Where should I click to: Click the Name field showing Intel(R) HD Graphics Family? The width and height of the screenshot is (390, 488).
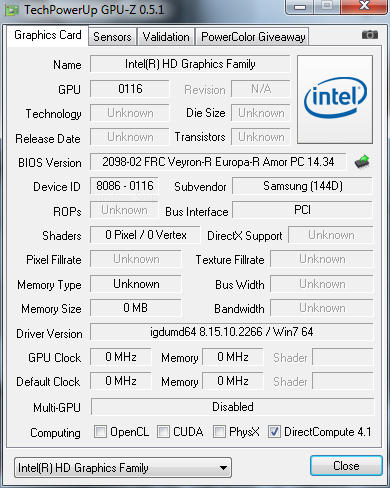[190, 64]
